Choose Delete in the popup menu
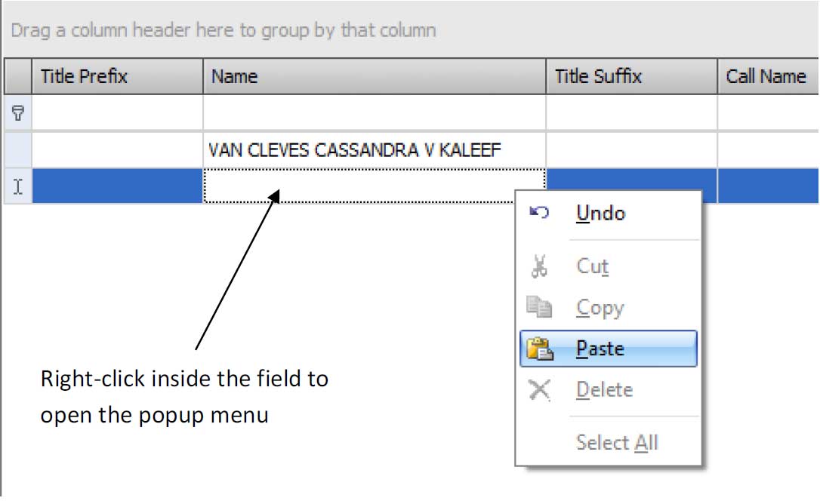 click(x=604, y=389)
